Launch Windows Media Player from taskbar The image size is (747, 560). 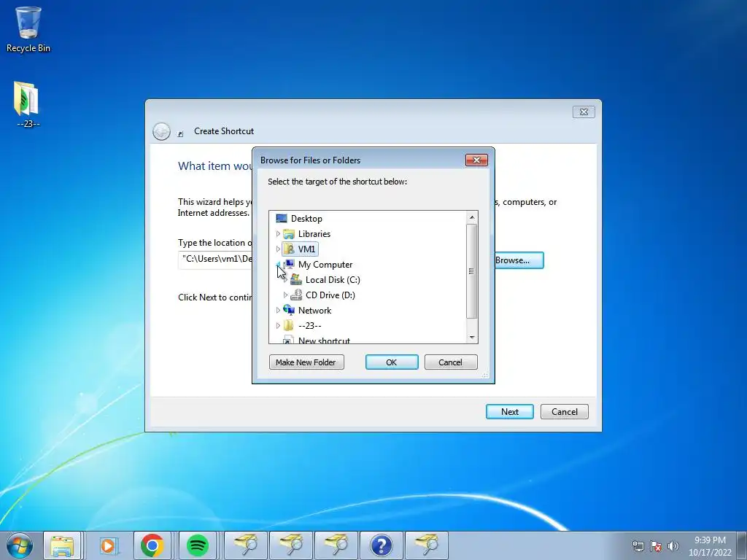[x=108, y=545]
